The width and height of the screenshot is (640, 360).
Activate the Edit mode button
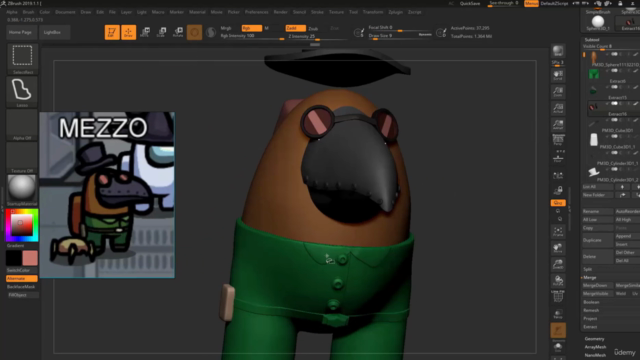[112, 32]
